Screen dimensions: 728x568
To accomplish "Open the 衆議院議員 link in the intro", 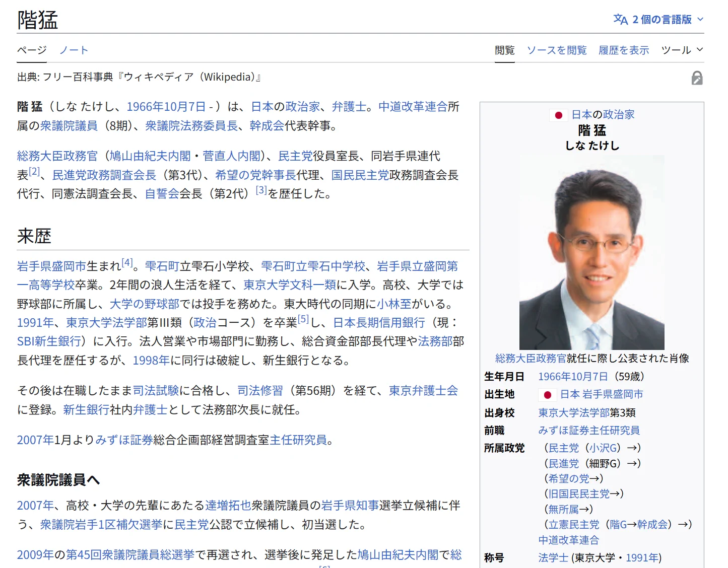I will (x=69, y=125).
